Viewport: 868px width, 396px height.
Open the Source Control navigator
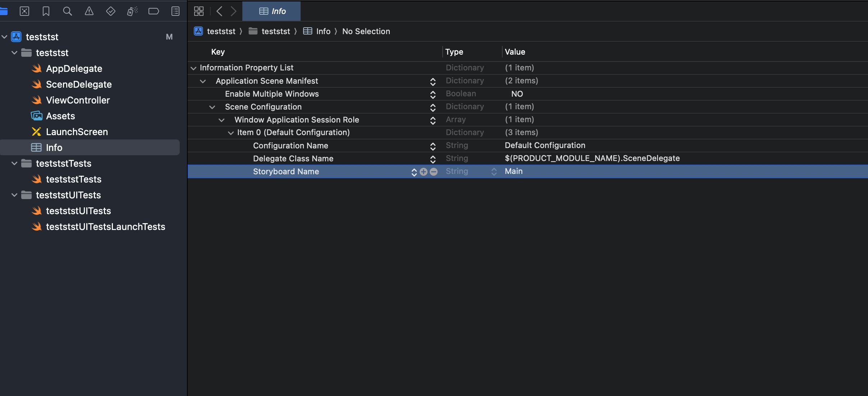pyautogui.click(x=24, y=11)
